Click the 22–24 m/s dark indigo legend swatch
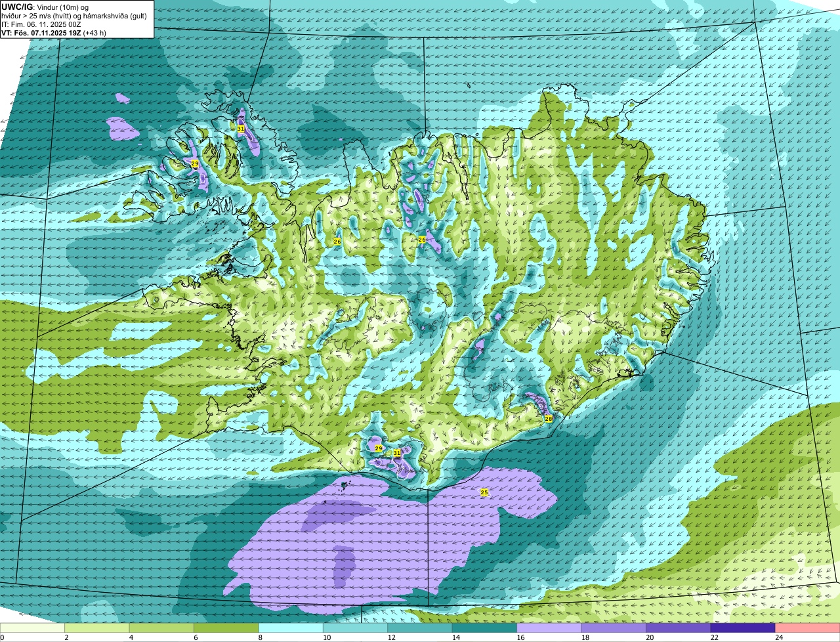The width and height of the screenshot is (840, 642). coord(743,628)
